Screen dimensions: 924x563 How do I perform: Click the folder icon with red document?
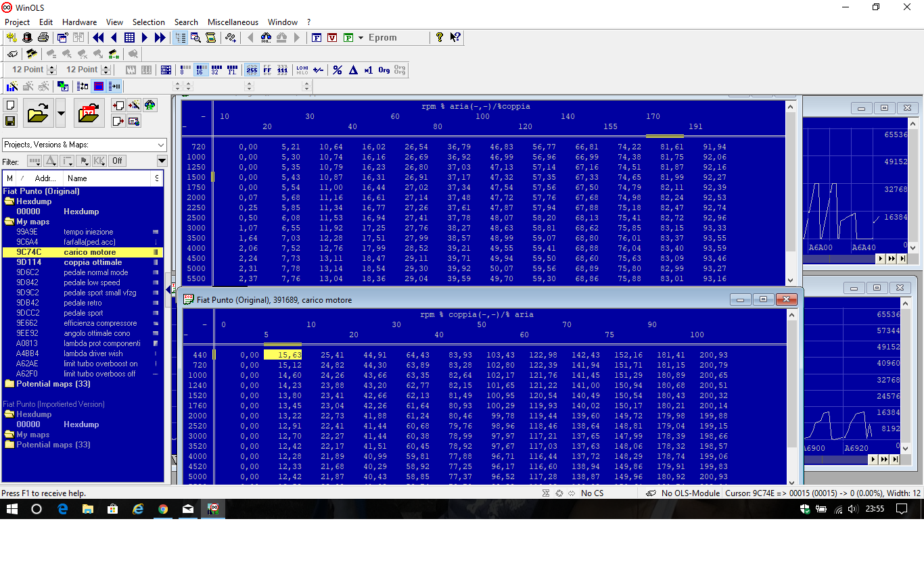[89, 114]
